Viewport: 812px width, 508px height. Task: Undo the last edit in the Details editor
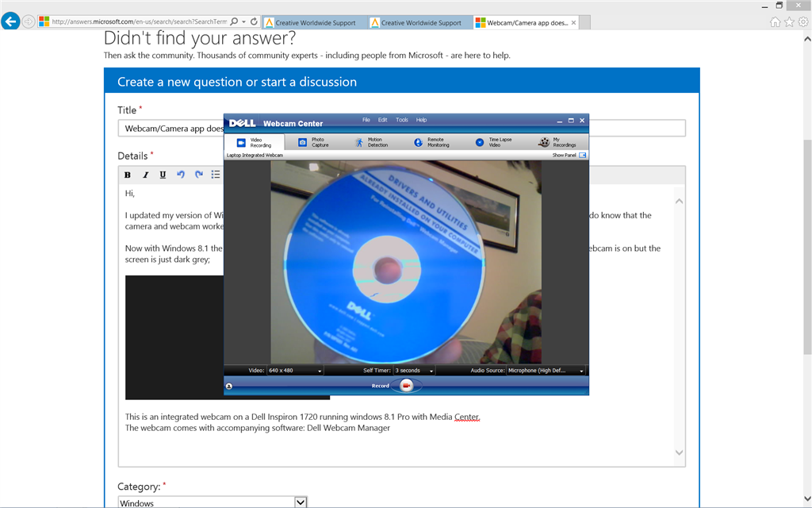pyautogui.click(x=181, y=175)
